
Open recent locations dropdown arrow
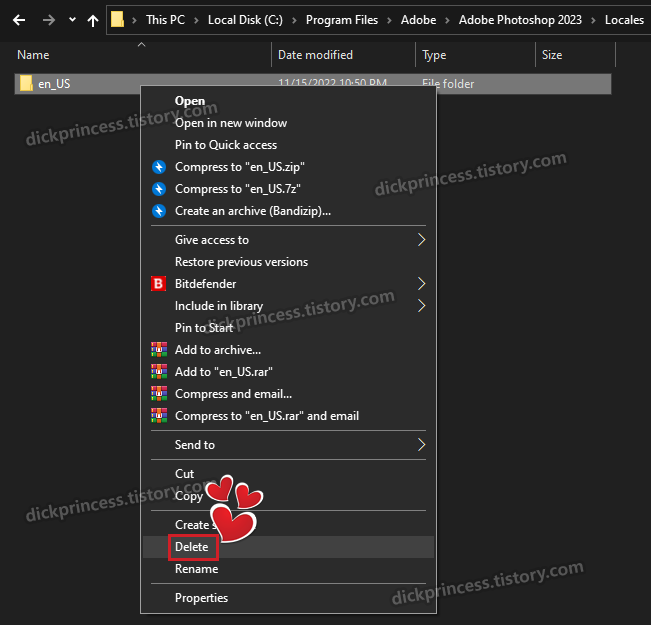pyautogui.click(x=72, y=19)
